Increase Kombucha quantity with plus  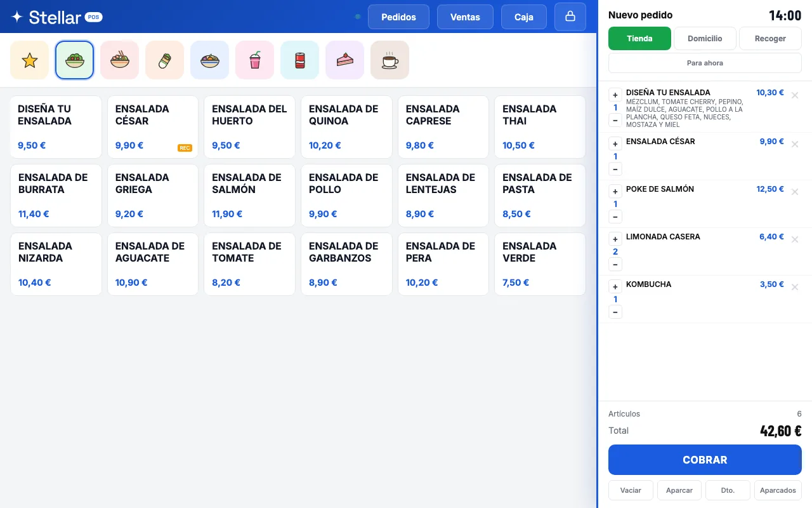pos(615,286)
